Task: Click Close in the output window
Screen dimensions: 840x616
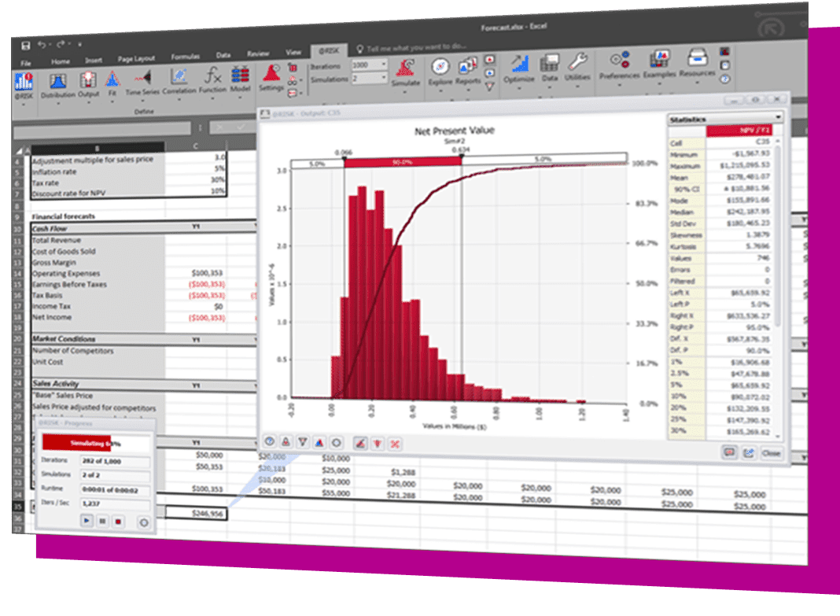Action: (771, 453)
